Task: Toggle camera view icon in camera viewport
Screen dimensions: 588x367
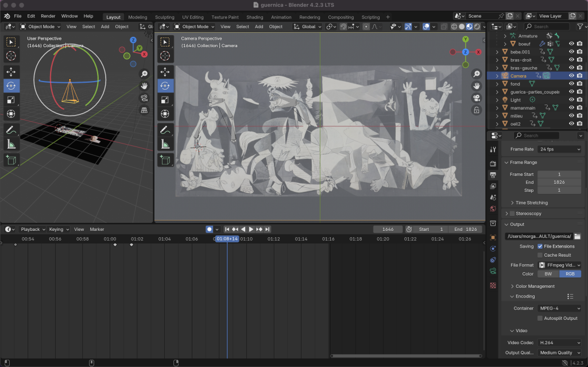Action: coord(476,98)
